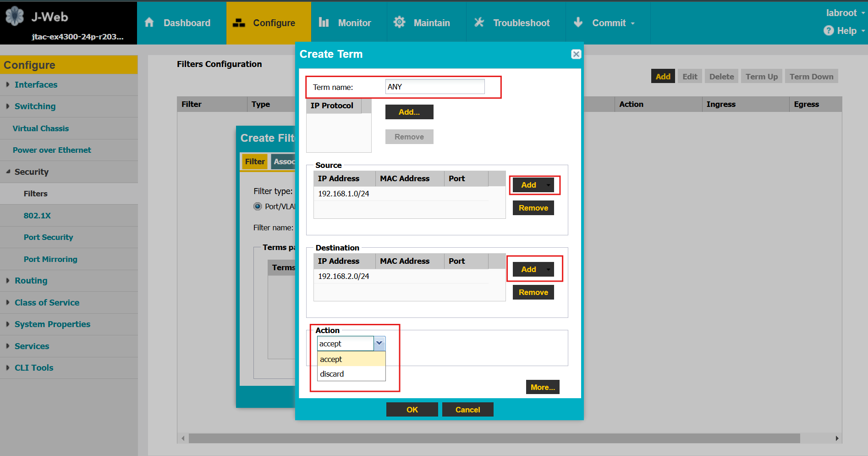
Task: Select the Port/VLAN radio button
Action: [x=258, y=206]
